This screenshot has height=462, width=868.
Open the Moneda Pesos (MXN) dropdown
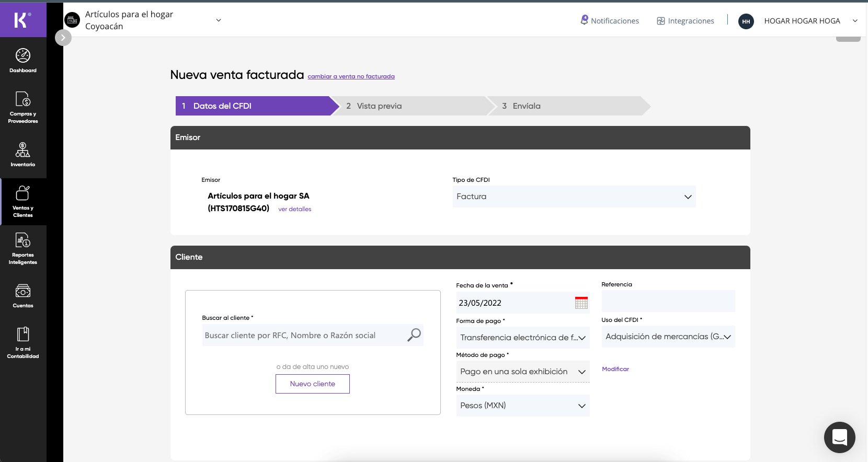pos(522,406)
